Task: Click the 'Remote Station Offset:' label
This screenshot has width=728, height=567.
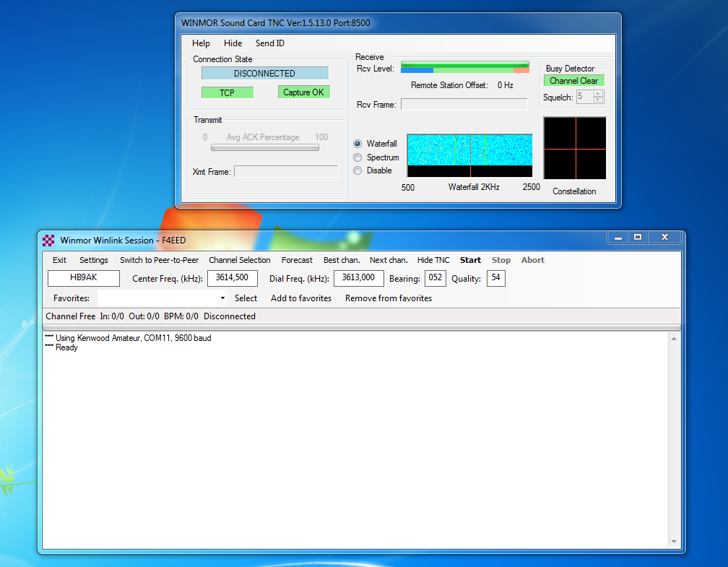Action: coord(449,85)
